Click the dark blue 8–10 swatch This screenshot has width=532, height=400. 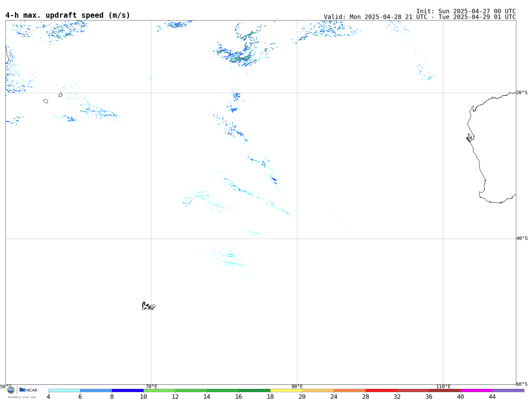pos(128,391)
